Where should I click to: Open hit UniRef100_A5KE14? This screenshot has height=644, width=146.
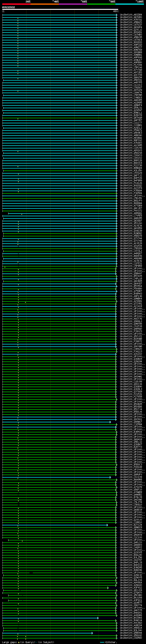tap(131, 628)
